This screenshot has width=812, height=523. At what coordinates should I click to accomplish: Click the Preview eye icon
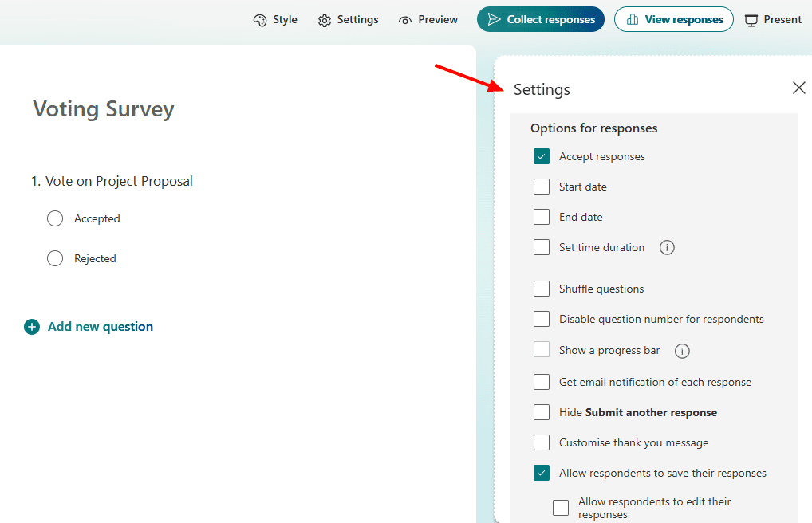406,20
